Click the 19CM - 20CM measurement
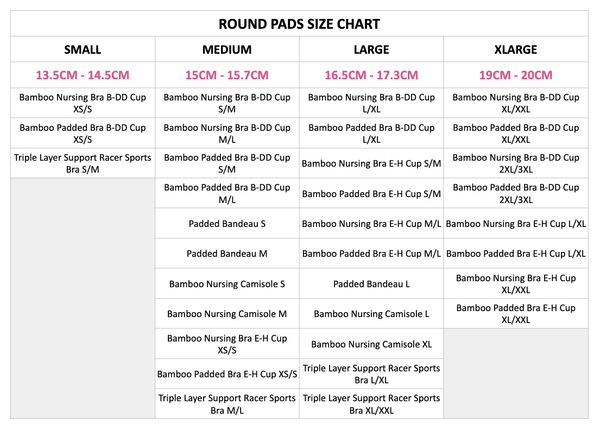The width and height of the screenshot is (600, 430). pos(516,74)
